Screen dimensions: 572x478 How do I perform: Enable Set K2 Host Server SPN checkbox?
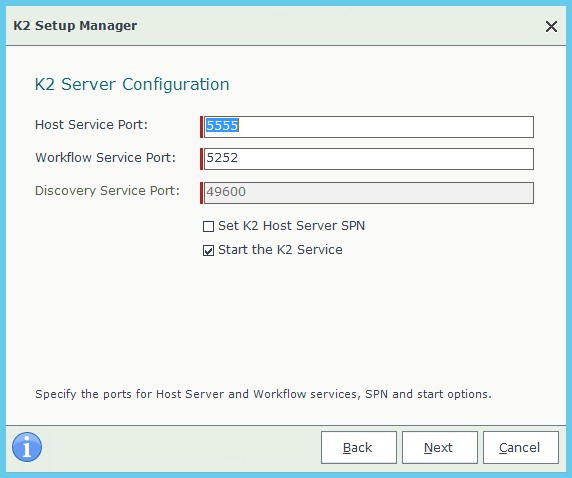(x=208, y=226)
